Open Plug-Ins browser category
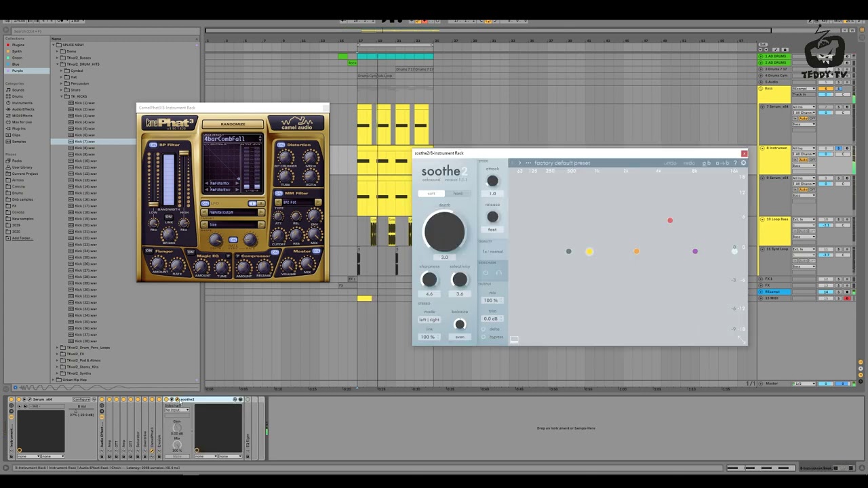The width and height of the screenshot is (868, 488). (19, 129)
